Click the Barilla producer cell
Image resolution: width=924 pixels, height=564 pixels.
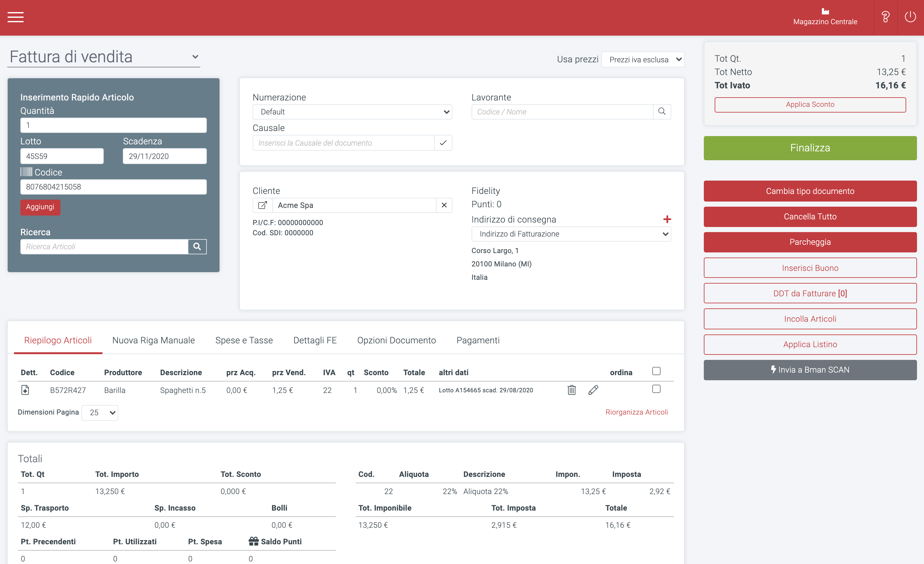pos(115,390)
